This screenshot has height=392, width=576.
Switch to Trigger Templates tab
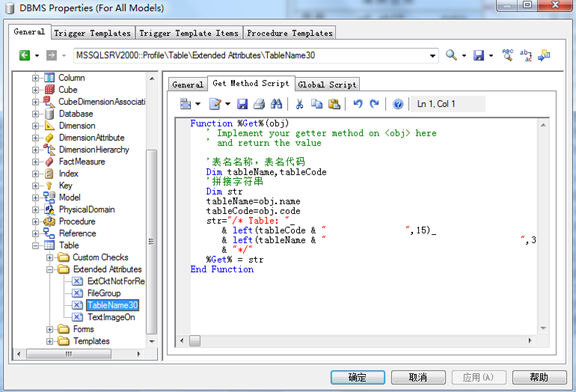(93, 33)
